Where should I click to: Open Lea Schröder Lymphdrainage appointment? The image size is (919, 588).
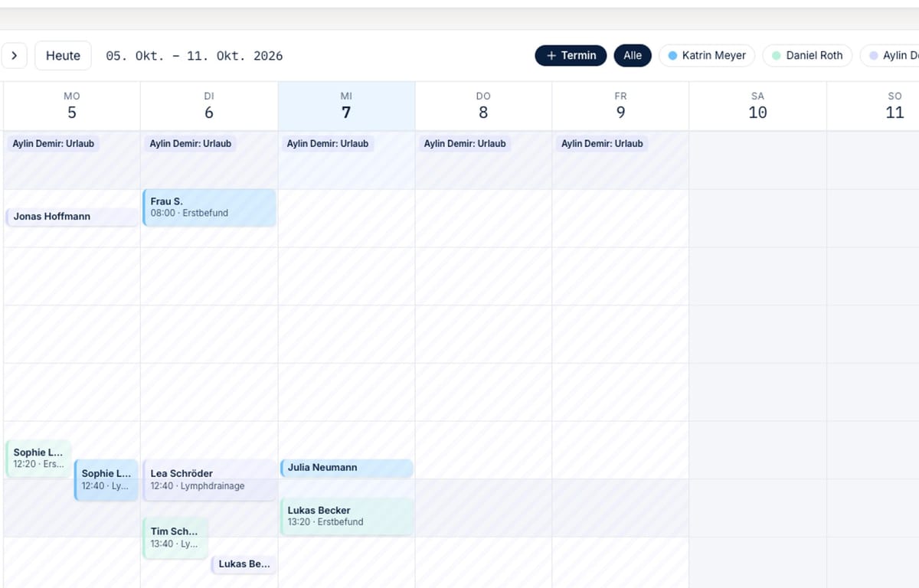click(x=209, y=480)
